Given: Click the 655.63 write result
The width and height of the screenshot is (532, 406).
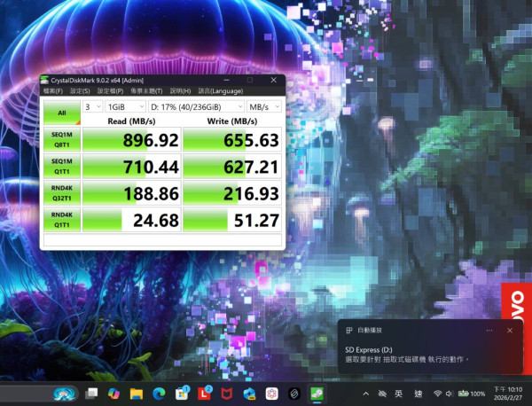Looking at the screenshot, I should click(x=232, y=140).
